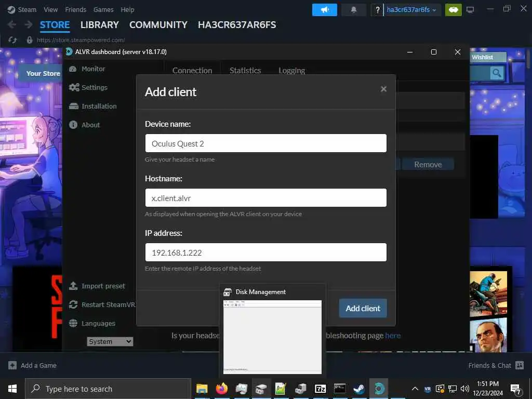Open the View menu in Steam
Image resolution: width=532 pixels, height=399 pixels.
pos(50,10)
